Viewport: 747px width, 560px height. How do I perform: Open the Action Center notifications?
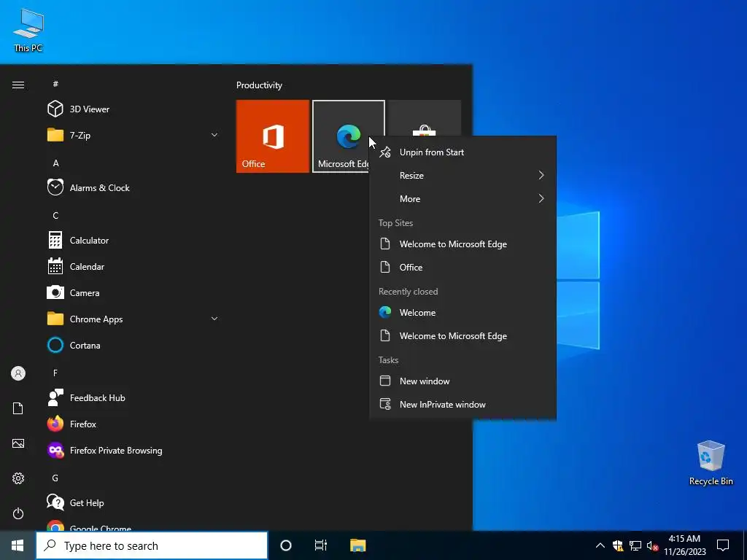pyautogui.click(x=723, y=545)
